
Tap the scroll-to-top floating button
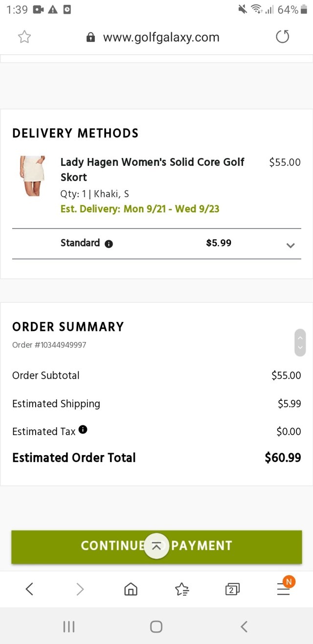coord(156,546)
